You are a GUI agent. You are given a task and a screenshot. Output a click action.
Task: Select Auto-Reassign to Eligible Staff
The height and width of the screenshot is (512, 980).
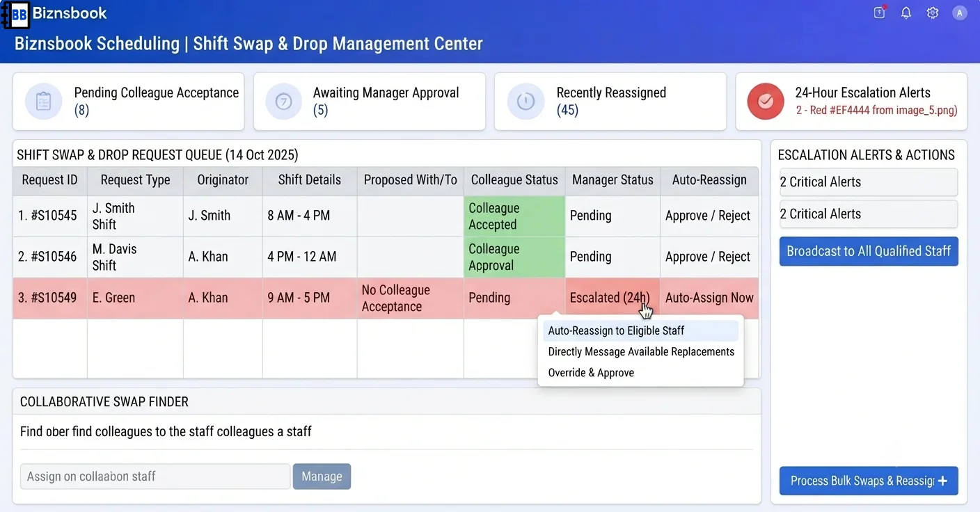coord(640,330)
